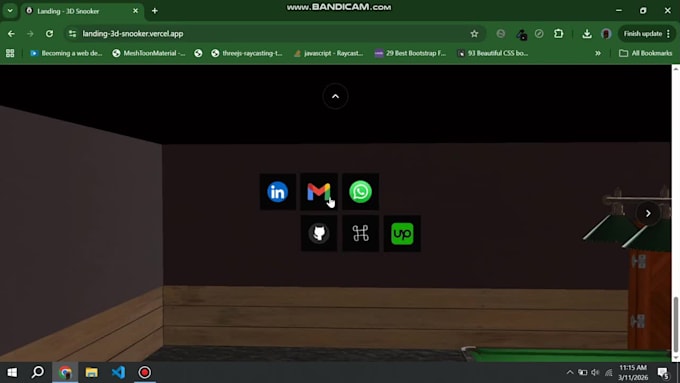Open Windows taskbar search
Image resolution: width=680 pixels, height=383 pixels.
tap(38, 372)
